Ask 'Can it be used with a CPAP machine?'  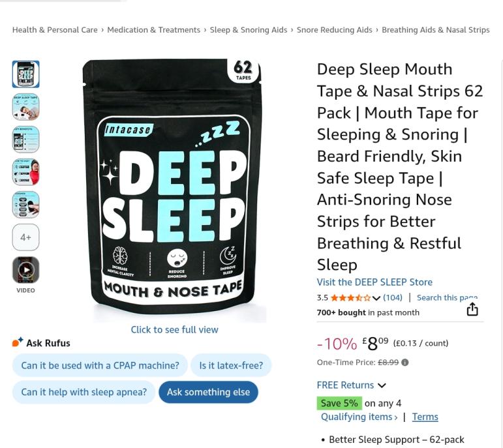coord(100,365)
